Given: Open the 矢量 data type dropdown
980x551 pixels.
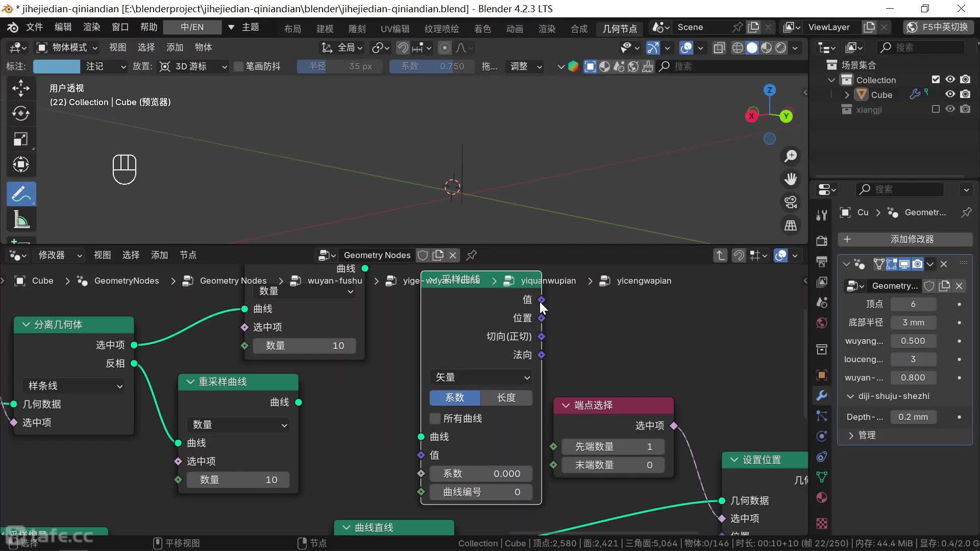Looking at the screenshot, I should coord(481,377).
